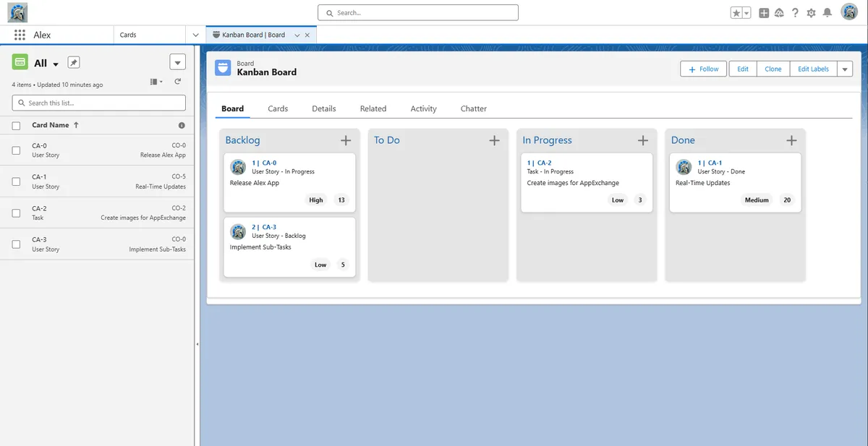Click the Search this list field

pos(99,103)
